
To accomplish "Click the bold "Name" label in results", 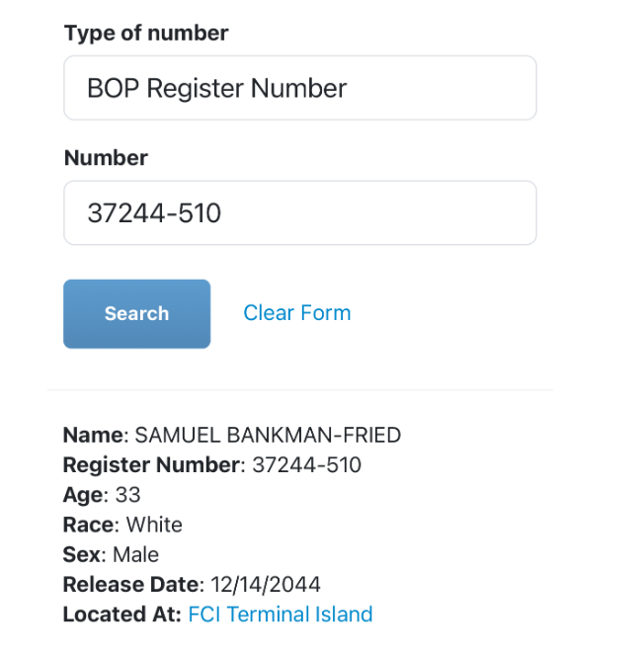I will tap(94, 435).
